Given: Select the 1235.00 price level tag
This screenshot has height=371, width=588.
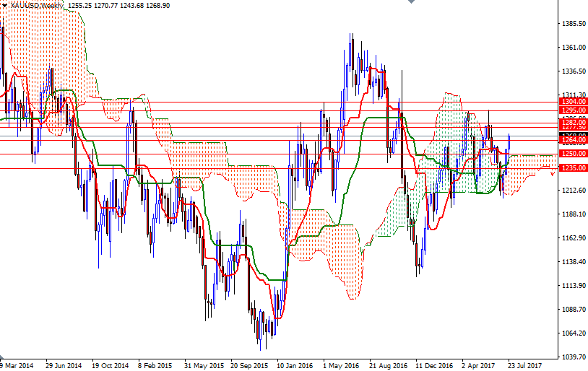Looking at the screenshot, I should coord(574,168).
